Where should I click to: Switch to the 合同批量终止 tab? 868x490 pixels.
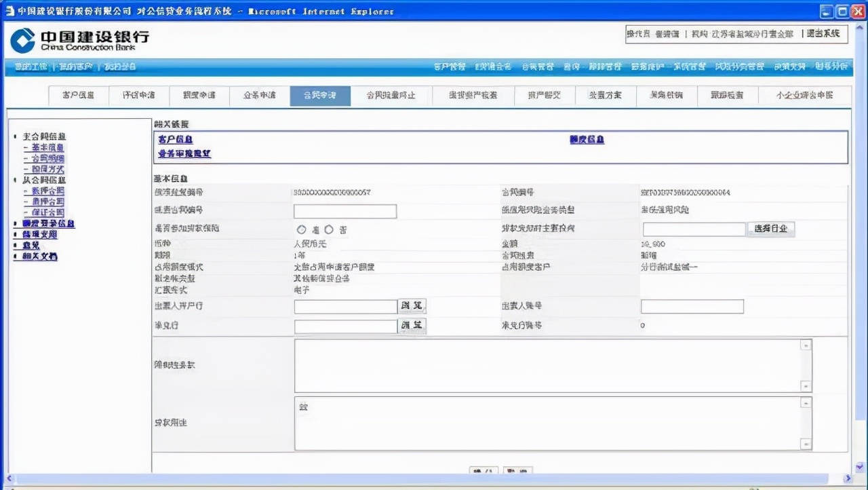391,96
